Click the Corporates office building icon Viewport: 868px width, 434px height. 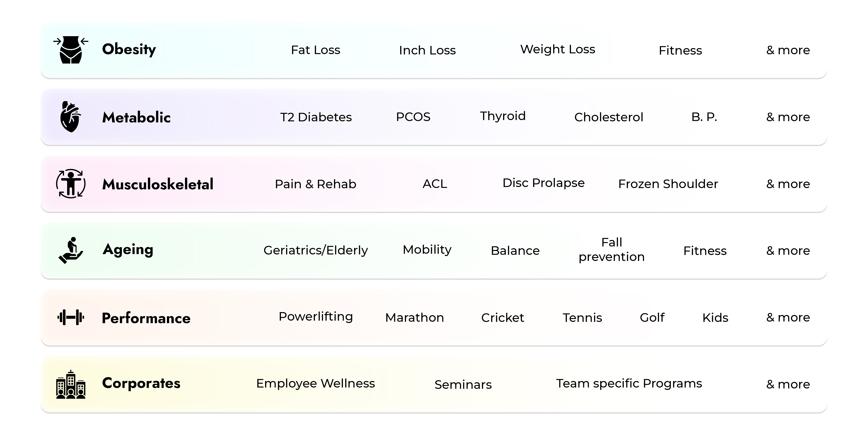coord(71,384)
